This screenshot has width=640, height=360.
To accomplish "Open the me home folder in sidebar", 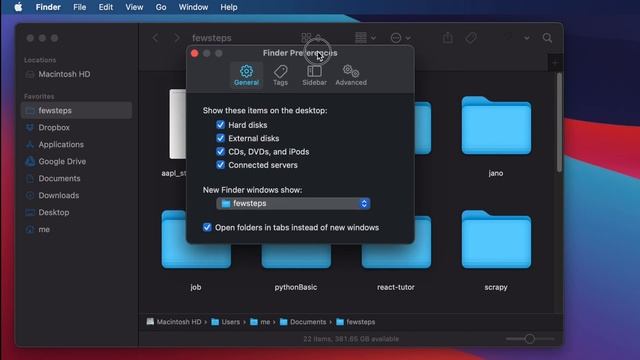I will 76,229.
